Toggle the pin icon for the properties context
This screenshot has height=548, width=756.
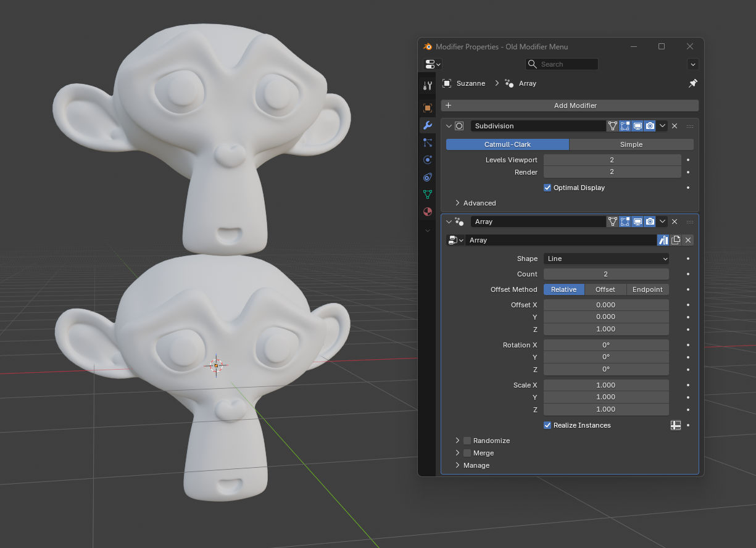click(692, 83)
